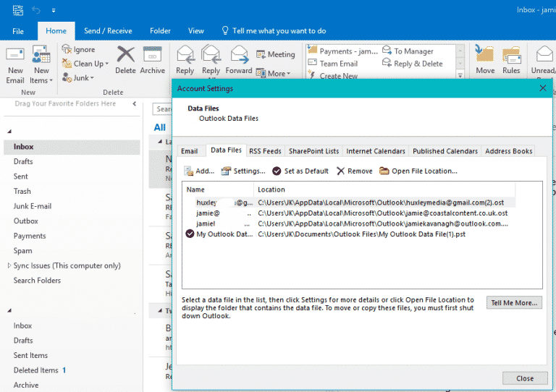Click the Undo arrow in title bar
This screenshot has width=556, height=392.
coord(36,10)
